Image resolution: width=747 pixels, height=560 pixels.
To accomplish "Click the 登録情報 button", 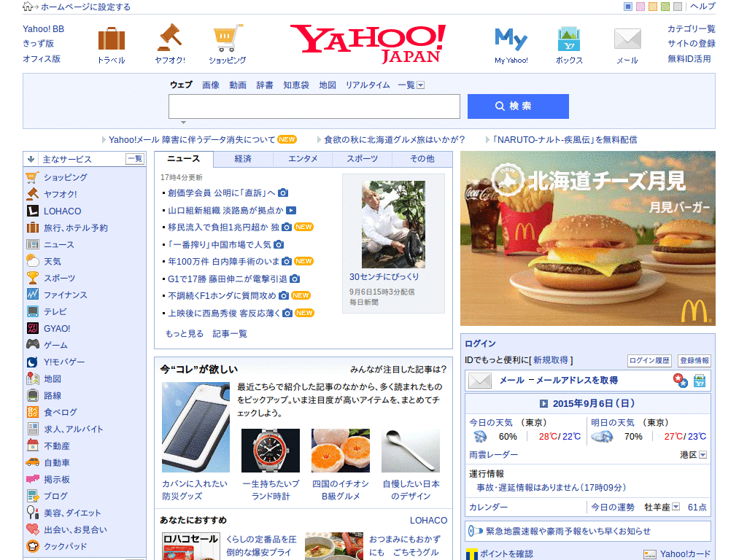I will pos(694,360).
